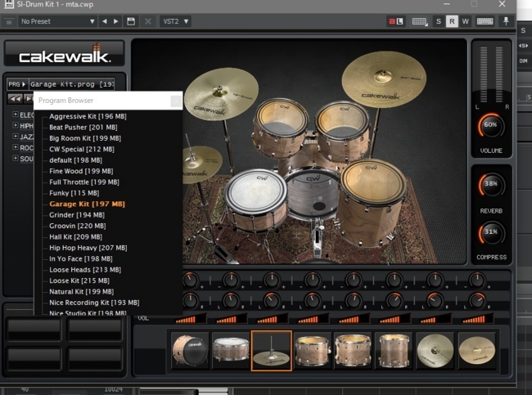Click the DIM button in host window
Screen dimensions: 532x395
coord(523,61)
